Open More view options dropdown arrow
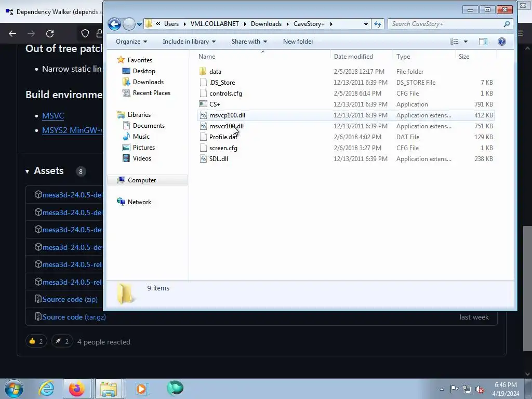532x399 pixels. [x=465, y=42]
